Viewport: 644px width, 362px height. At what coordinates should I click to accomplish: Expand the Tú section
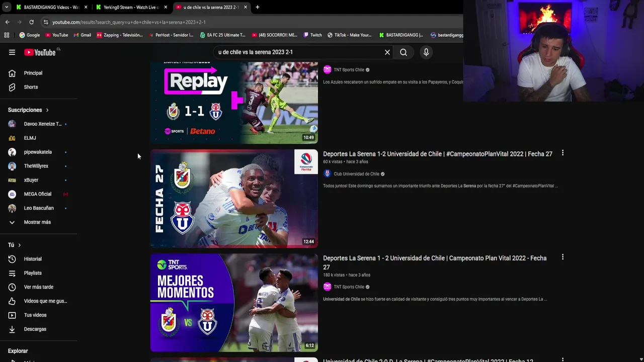[x=15, y=245]
